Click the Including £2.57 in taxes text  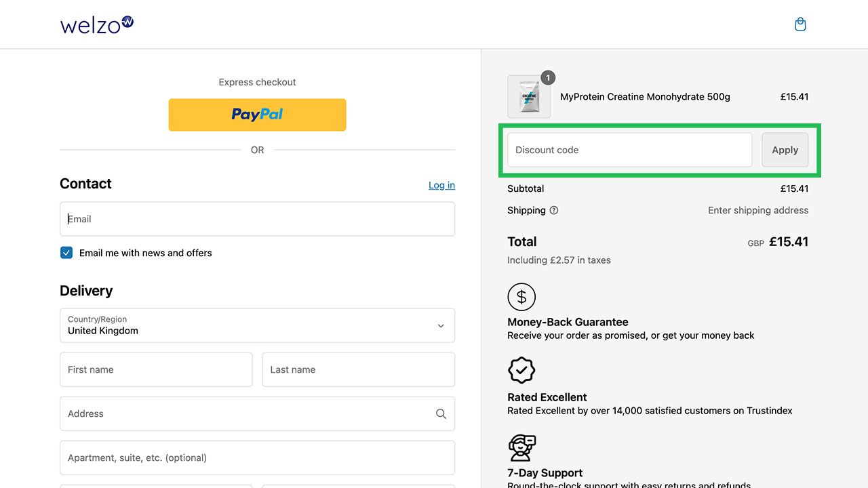[559, 260]
